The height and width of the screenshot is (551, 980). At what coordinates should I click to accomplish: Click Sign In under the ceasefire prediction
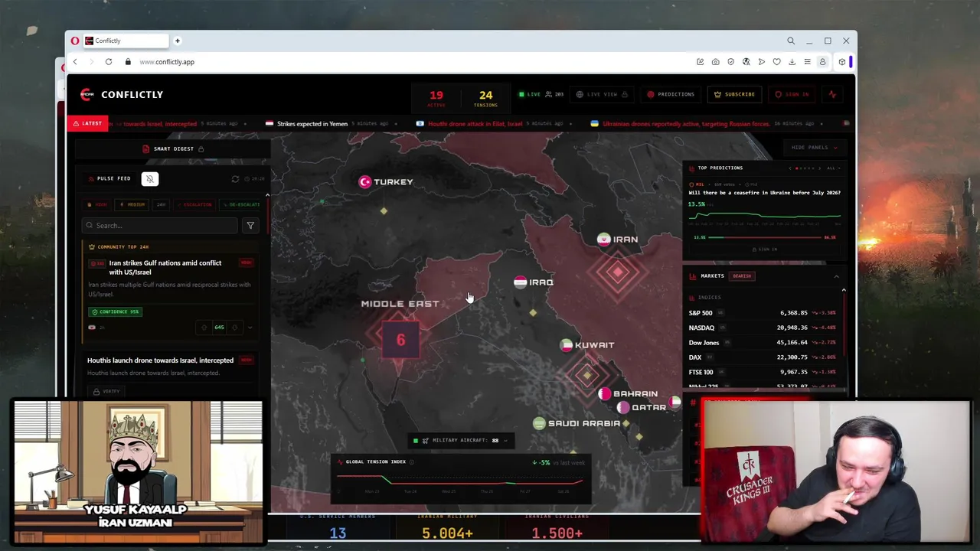(x=765, y=249)
